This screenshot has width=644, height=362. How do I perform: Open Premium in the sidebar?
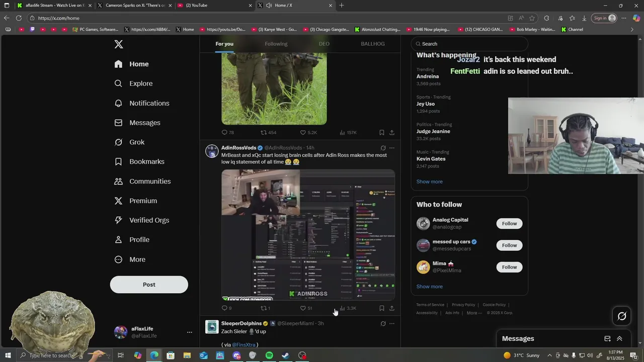pyautogui.click(x=136, y=201)
